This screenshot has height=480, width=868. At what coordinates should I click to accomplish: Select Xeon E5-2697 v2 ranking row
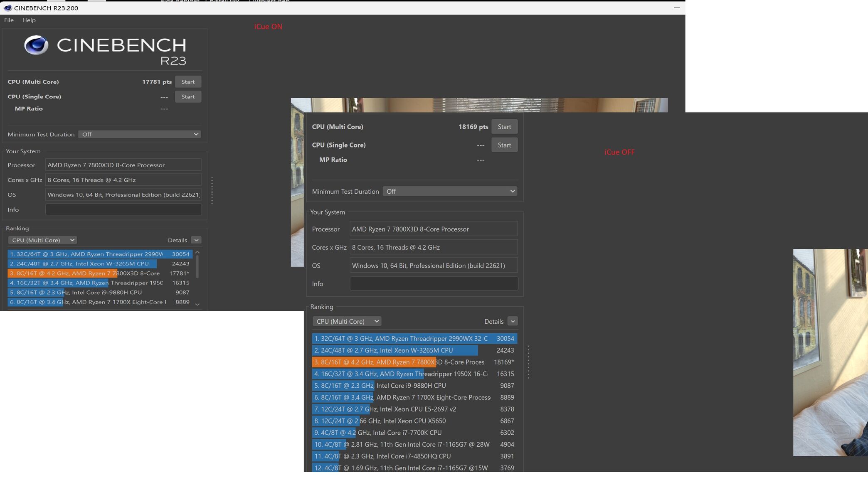(x=414, y=409)
